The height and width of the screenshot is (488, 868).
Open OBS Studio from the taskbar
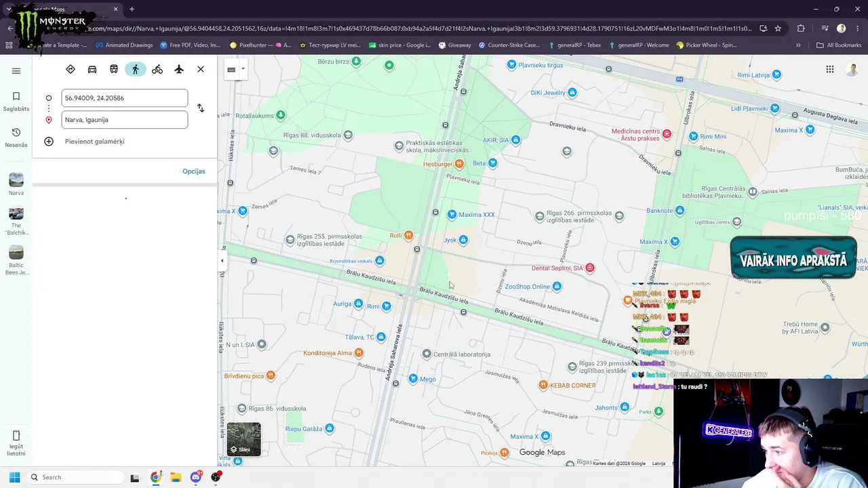tap(216, 477)
